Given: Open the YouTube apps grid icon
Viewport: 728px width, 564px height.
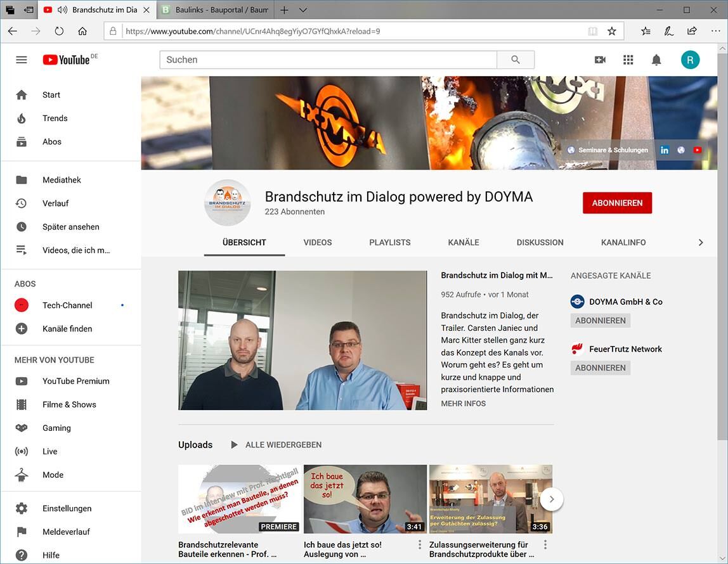Looking at the screenshot, I should pyautogui.click(x=628, y=60).
